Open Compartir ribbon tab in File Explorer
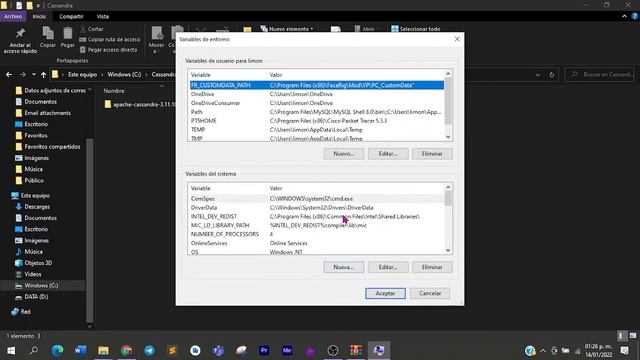Image resolution: width=640 pixels, height=360 pixels. click(x=71, y=16)
